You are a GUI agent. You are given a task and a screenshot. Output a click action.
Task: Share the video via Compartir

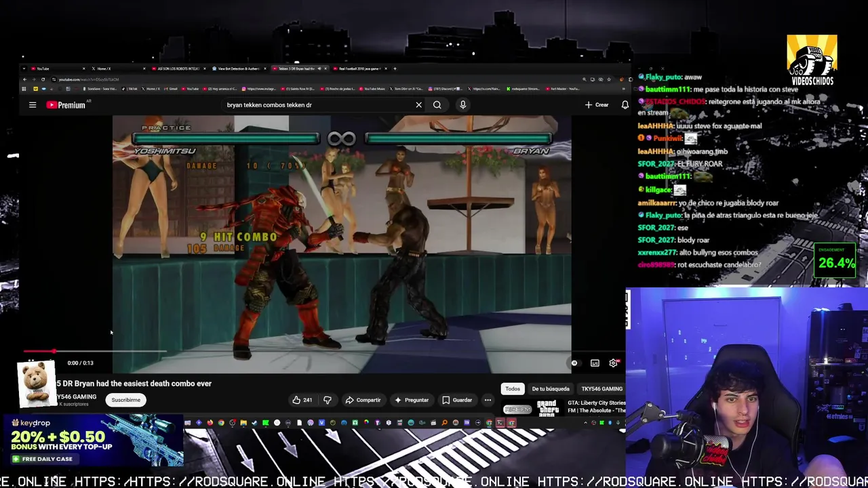pyautogui.click(x=363, y=400)
